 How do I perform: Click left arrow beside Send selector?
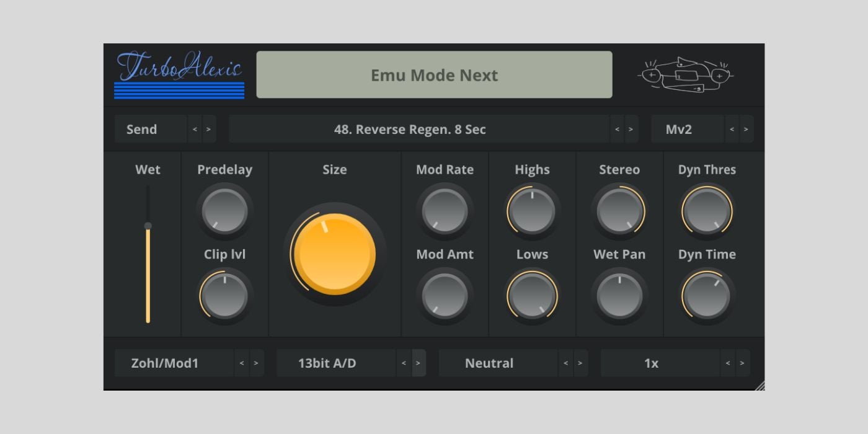pos(194,129)
